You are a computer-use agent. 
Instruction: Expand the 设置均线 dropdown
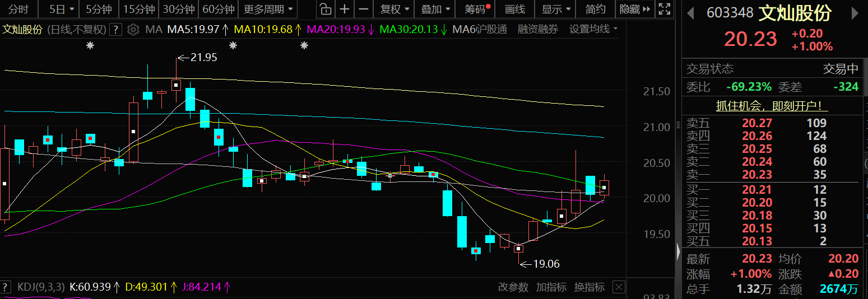(x=593, y=30)
